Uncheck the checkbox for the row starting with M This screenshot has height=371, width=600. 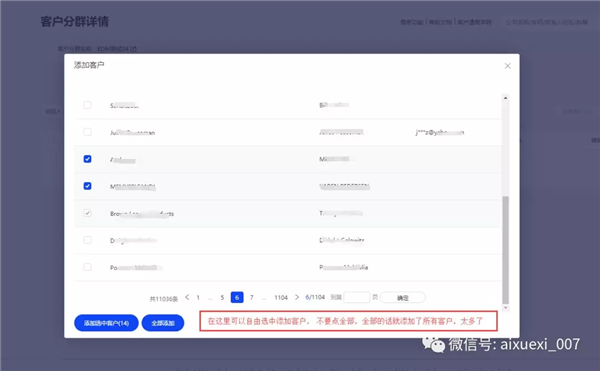(x=87, y=186)
